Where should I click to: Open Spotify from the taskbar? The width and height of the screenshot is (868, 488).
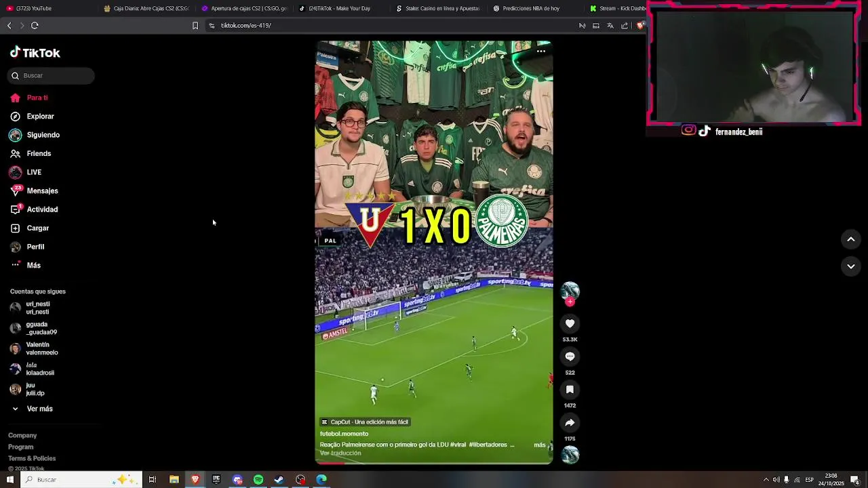click(258, 480)
